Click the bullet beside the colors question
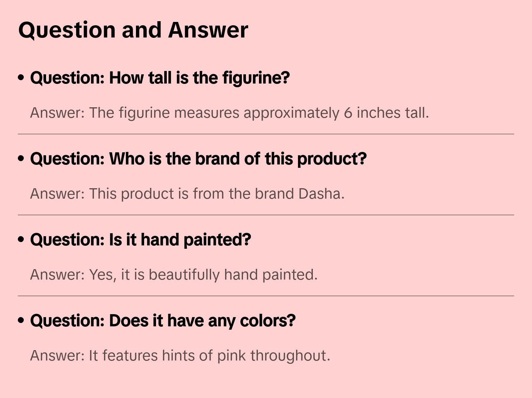Viewport: 532px width, 398px height. (21, 320)
